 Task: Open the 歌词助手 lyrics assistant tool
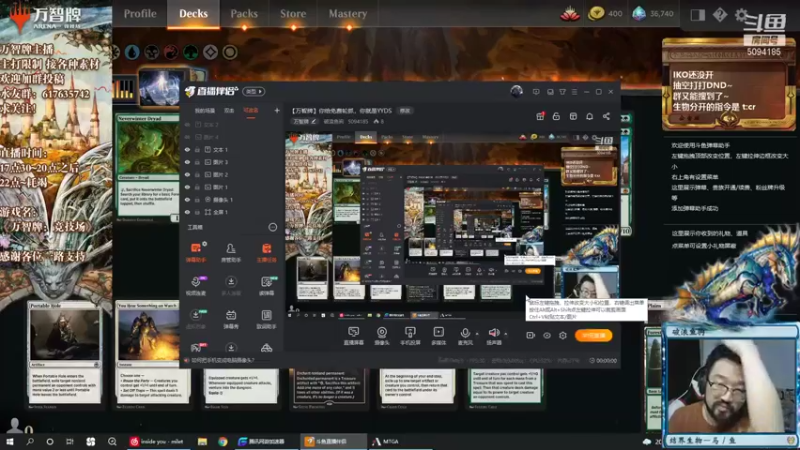click(x=266, y=319)
